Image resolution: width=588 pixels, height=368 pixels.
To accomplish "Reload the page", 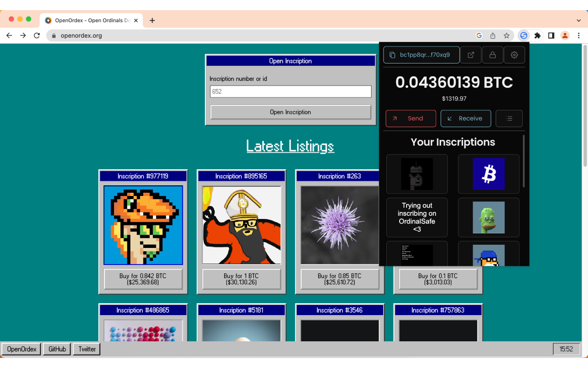I will click(37, 35).
